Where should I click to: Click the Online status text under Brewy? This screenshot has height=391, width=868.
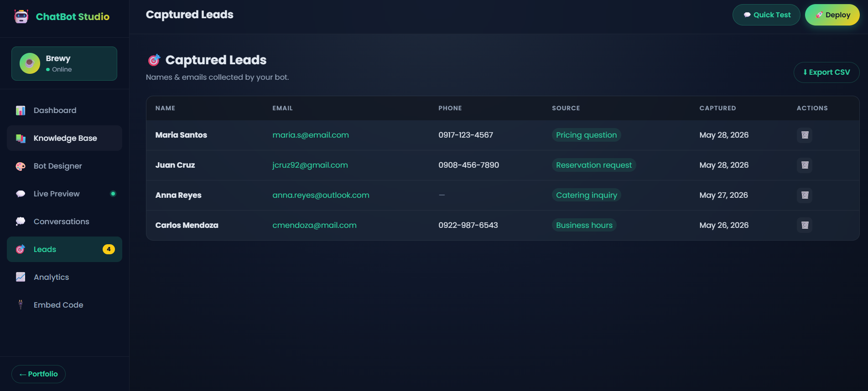[62, 69]
